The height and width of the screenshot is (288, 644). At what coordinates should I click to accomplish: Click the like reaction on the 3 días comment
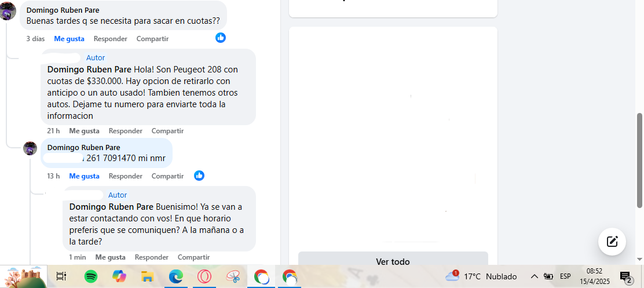tap(221, 38)
